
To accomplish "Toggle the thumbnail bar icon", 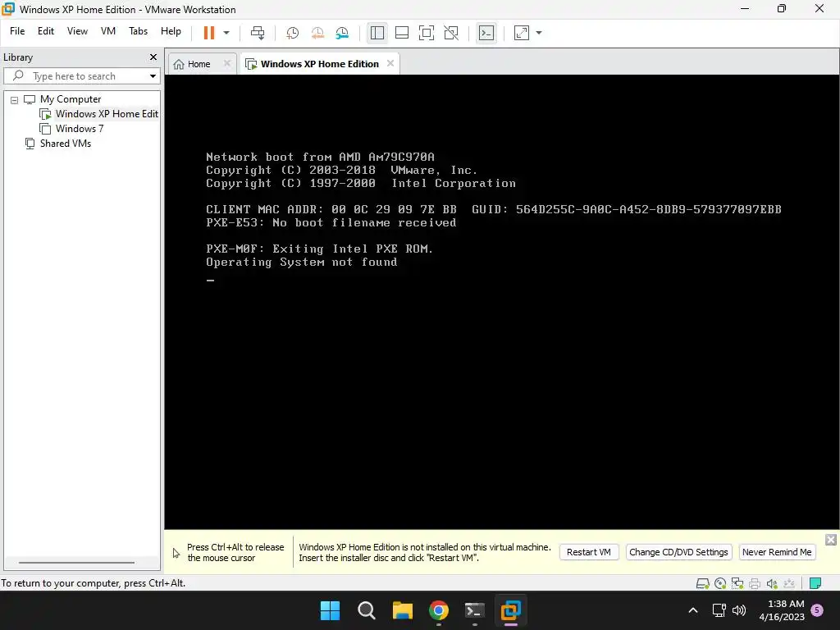I will pyautogui.click(x=402, y=33).
